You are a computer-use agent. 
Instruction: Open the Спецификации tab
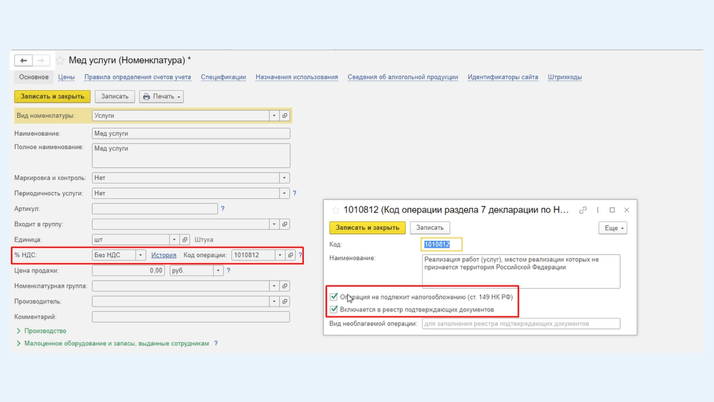223,77
